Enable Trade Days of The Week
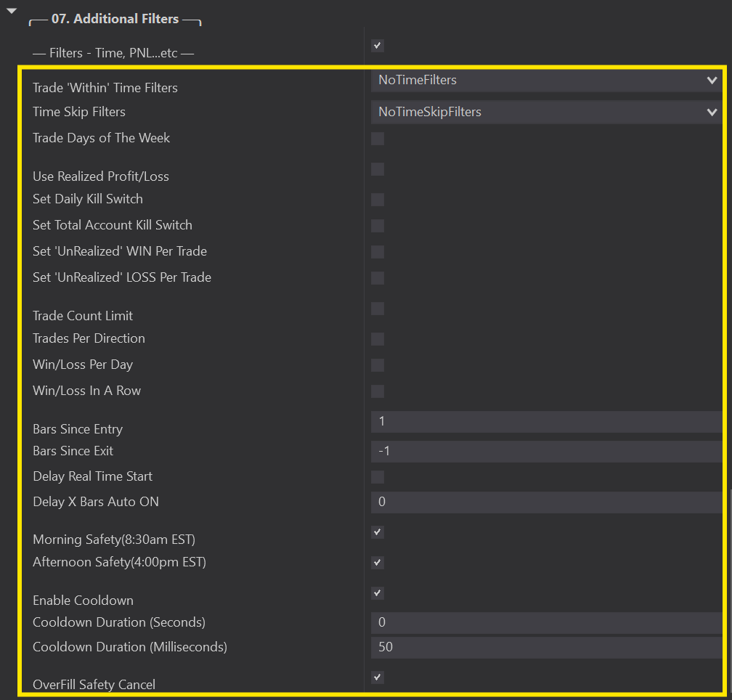This screenshot has height=700, width=732. [378, 139]
